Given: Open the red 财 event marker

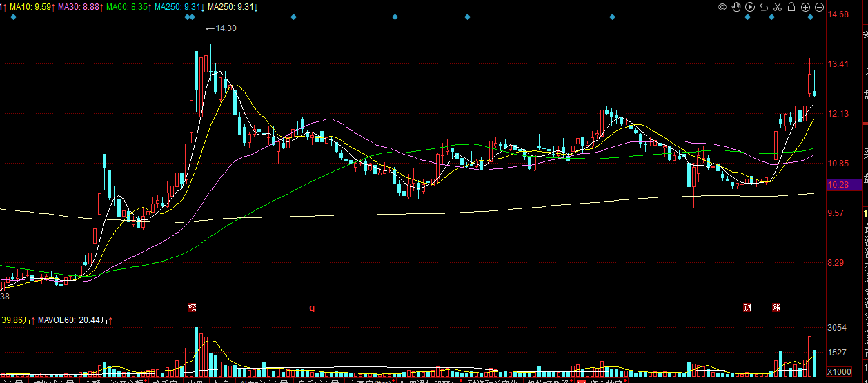Looking at the screenshot, I should click(747, 307).
